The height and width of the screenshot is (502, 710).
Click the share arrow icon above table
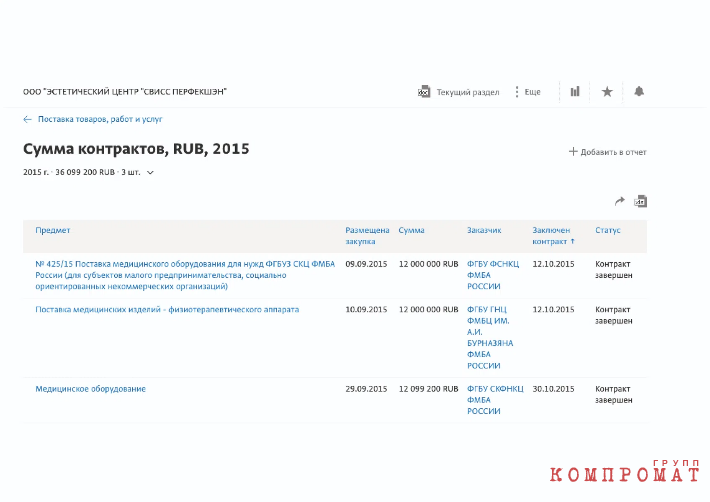[x=619, y=201]
